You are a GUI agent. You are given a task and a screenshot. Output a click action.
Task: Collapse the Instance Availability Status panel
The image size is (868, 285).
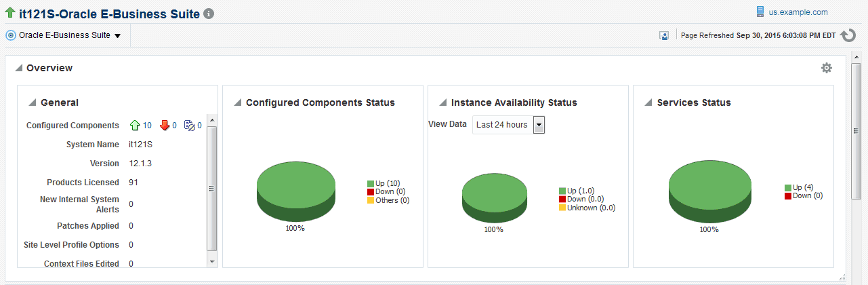(443, 102)
